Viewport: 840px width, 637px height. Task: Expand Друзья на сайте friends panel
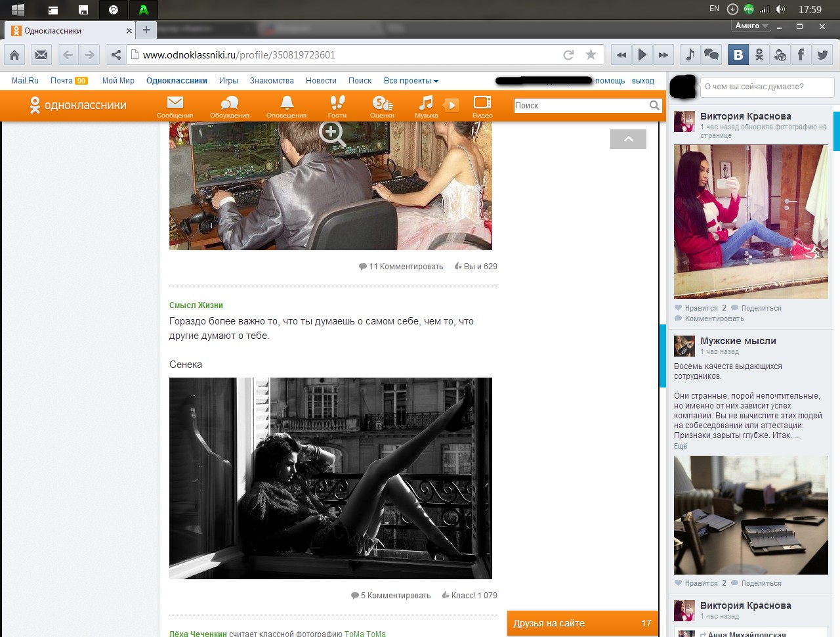582,623
